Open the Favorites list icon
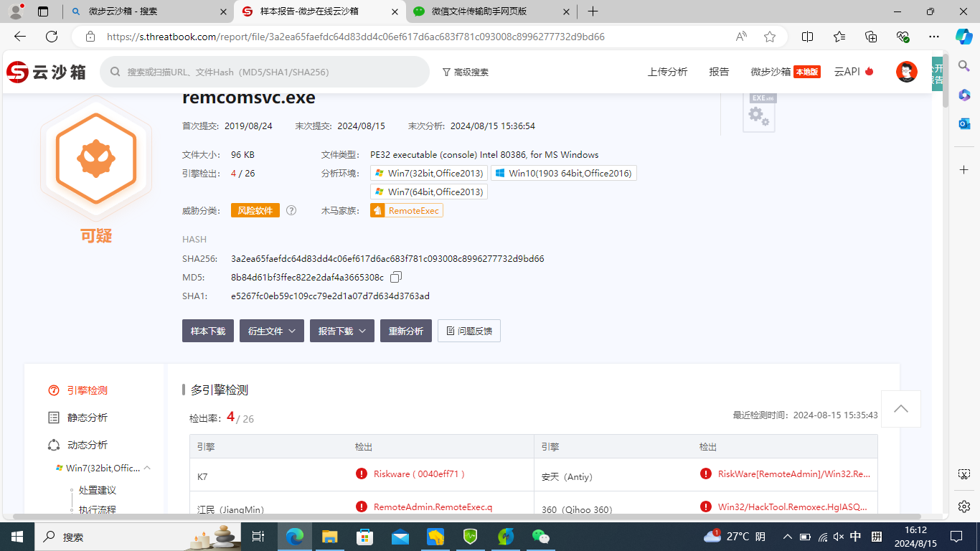 tap(839, 37)
